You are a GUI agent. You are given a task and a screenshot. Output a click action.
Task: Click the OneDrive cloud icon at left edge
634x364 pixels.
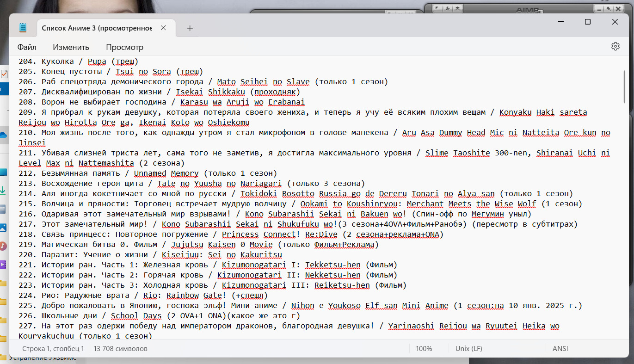click(x=3, y=135)
